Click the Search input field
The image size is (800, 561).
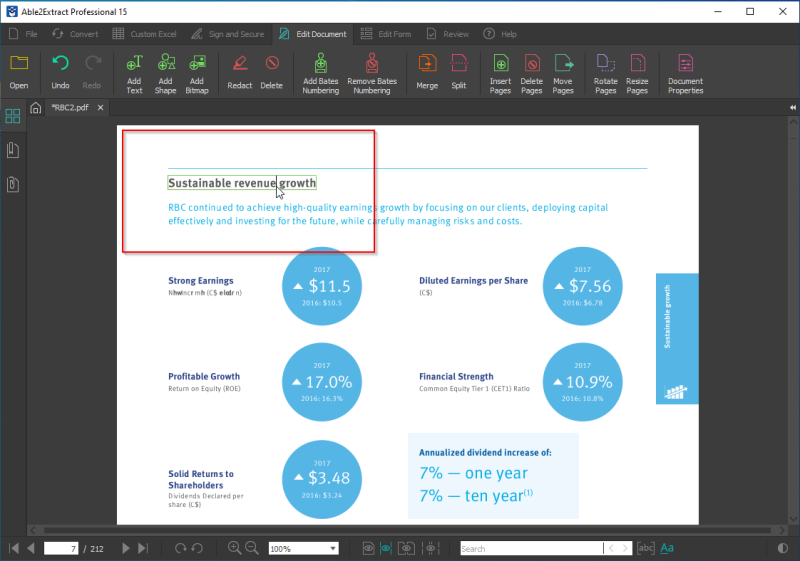531,548
